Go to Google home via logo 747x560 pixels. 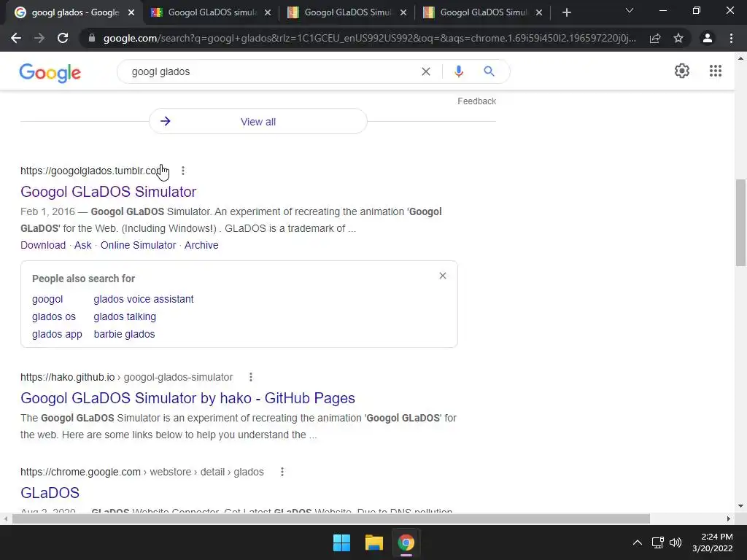click(50, 73)
